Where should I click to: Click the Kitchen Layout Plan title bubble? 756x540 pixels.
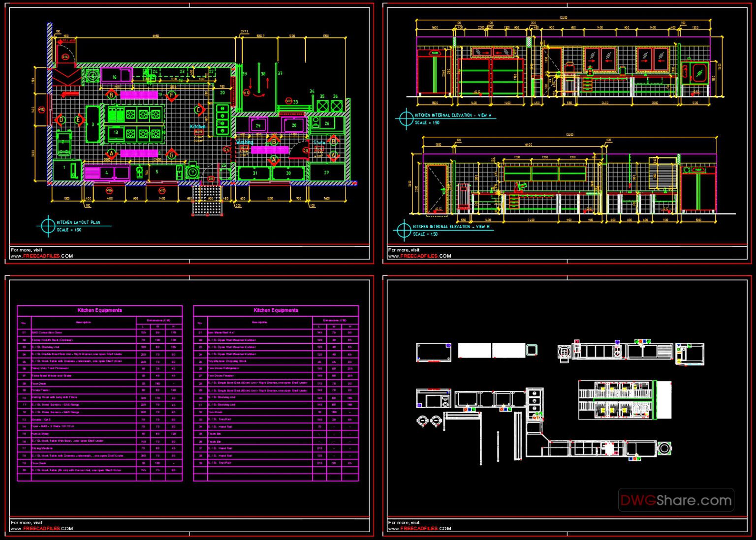[48, 225]
